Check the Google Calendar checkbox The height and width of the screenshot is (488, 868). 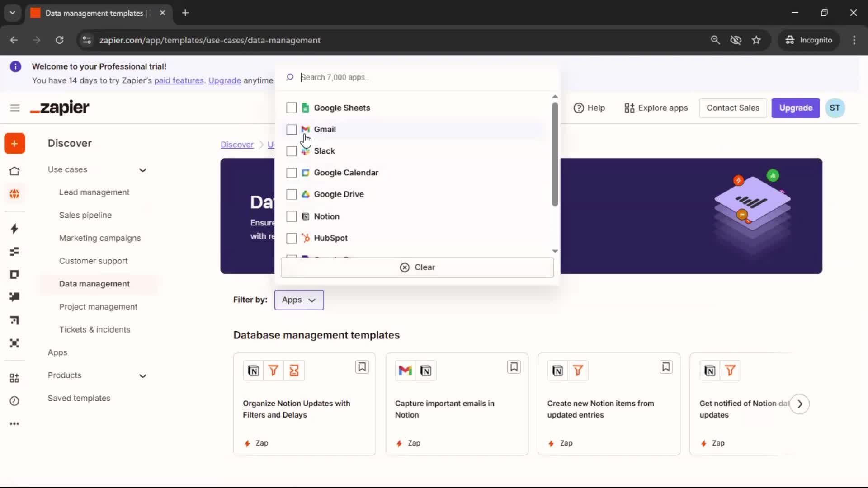[x=292, y=173]
